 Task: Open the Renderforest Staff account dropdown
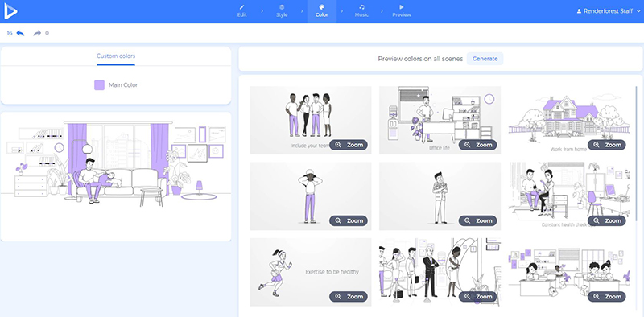point(609,11)
